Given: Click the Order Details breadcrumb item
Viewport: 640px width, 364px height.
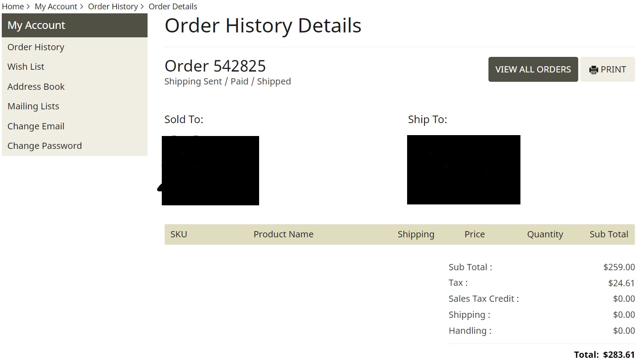Looking at the screenshot, I should [173, 7].
